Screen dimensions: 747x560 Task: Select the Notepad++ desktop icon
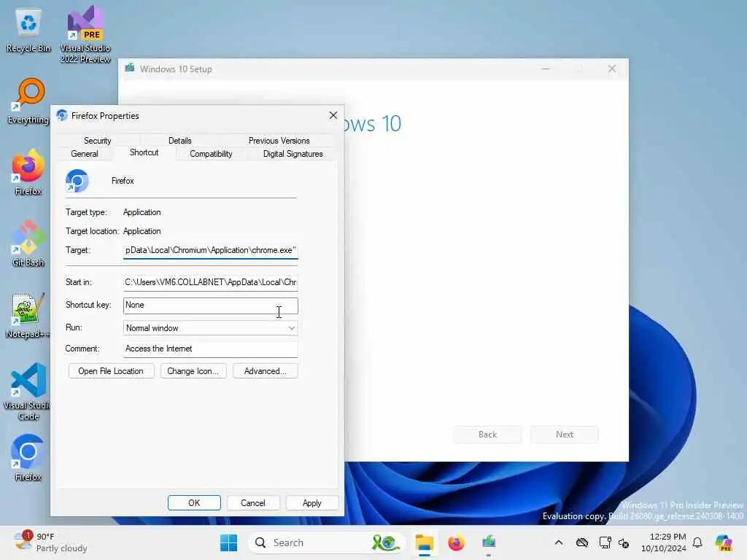pyautogui.click(x=28, y=315)
